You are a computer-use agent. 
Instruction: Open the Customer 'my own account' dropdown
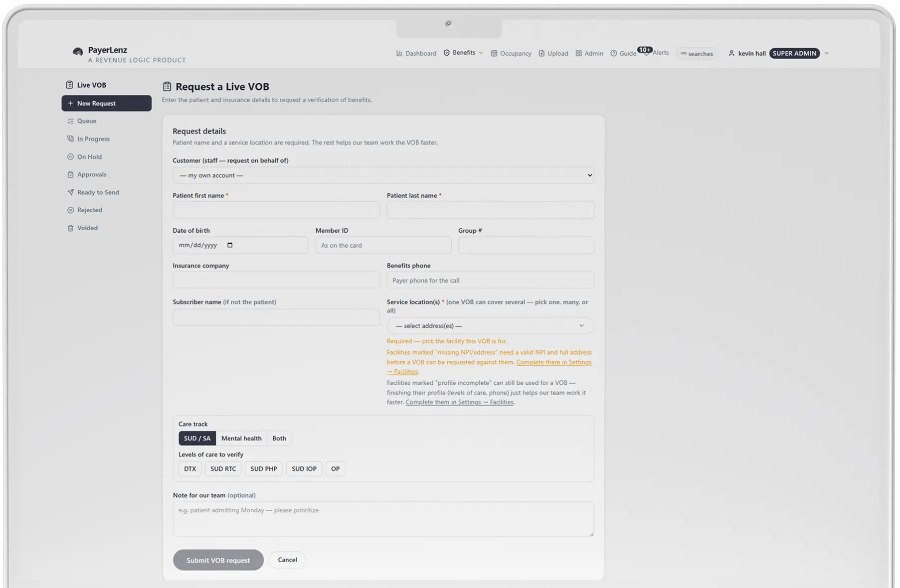(383, 175)
